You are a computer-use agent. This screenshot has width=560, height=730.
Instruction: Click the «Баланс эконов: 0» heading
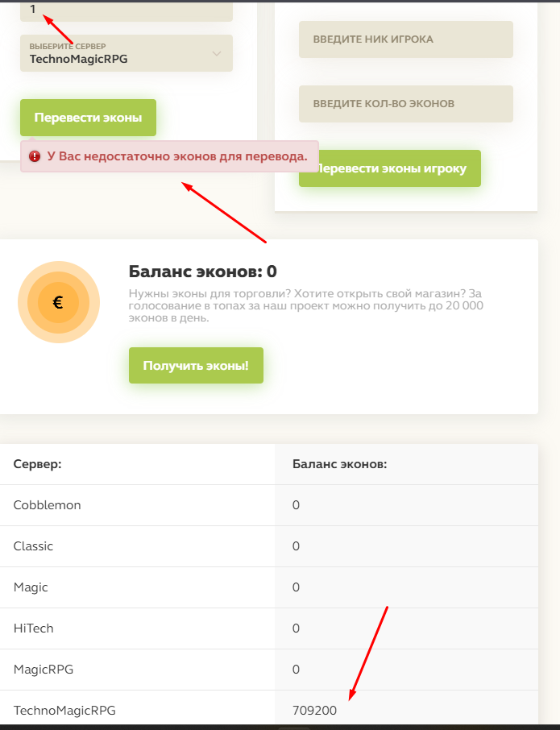click(203, 272)
